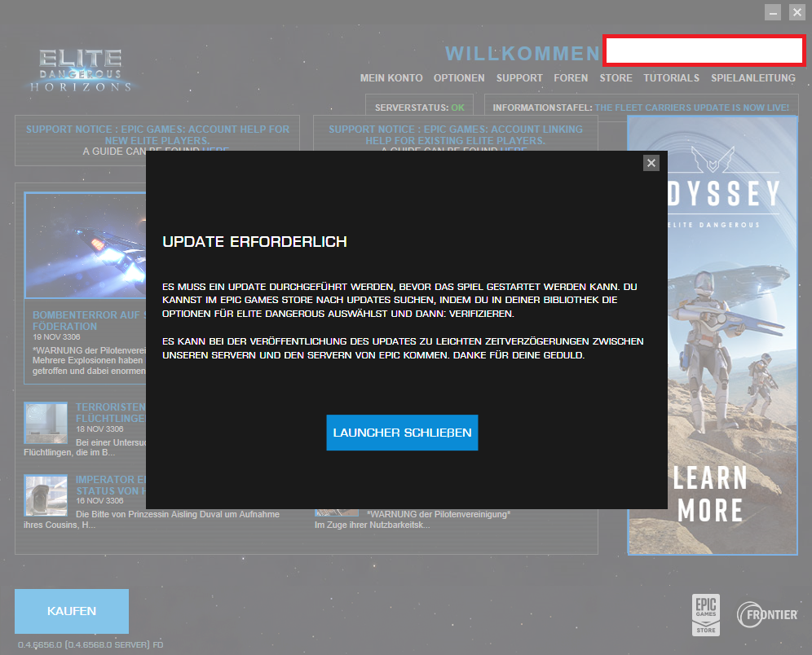The width and height of the screenshot is (812, 655).
Task: Click the 19 NOV 3306 news date
Action: 56,336
